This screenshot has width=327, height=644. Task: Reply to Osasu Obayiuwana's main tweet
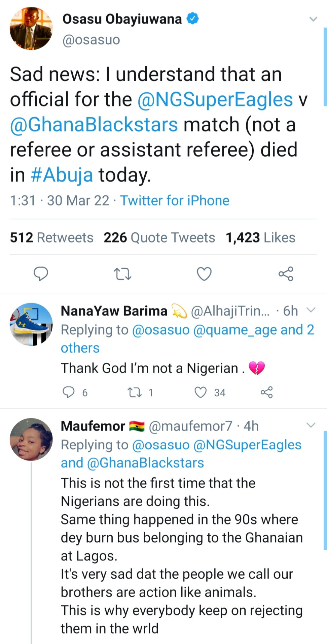pos(41,273)
